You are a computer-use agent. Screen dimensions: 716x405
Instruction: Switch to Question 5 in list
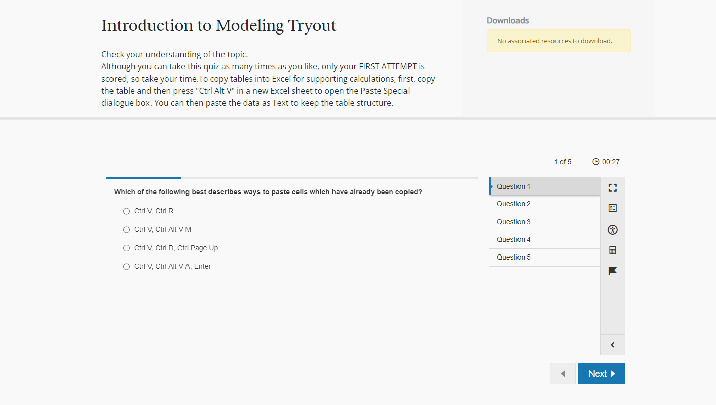[x=543, y=257]
